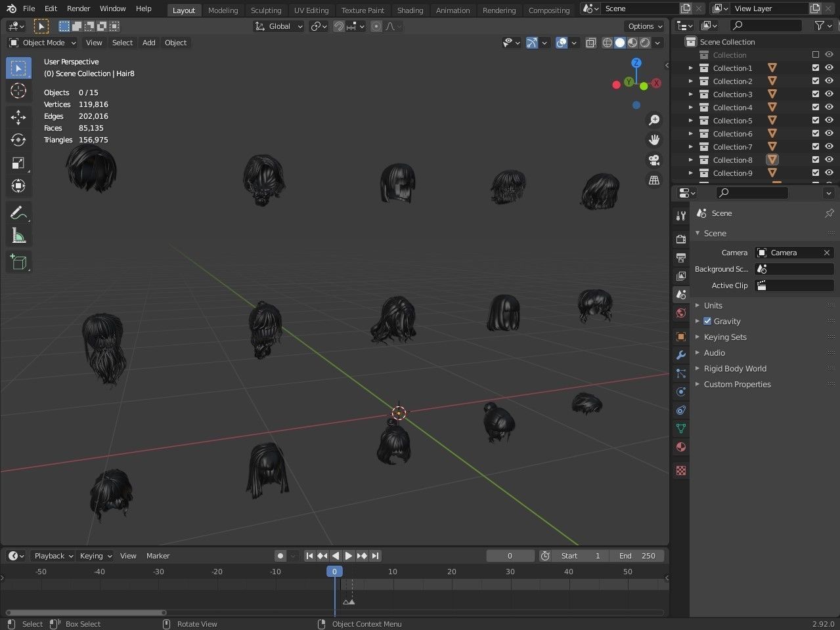Image resolution: width=840 pixels, height=630 pixels.
Task: Open the Playback dropdown in timeline
Action: (53, 556)
